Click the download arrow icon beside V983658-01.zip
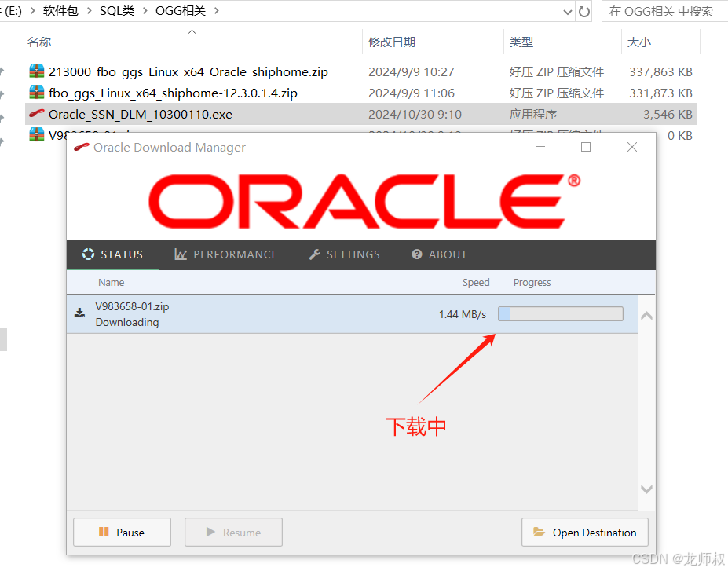Image resolution: width=728 pixels, height=571 pixels. [80, 313]
